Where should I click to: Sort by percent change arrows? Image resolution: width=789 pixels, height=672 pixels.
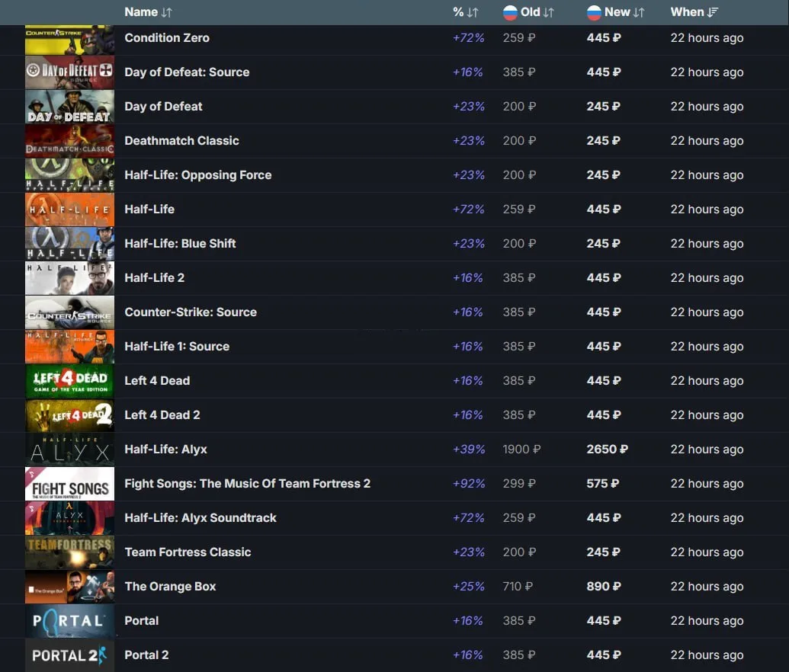pos(473,13)
